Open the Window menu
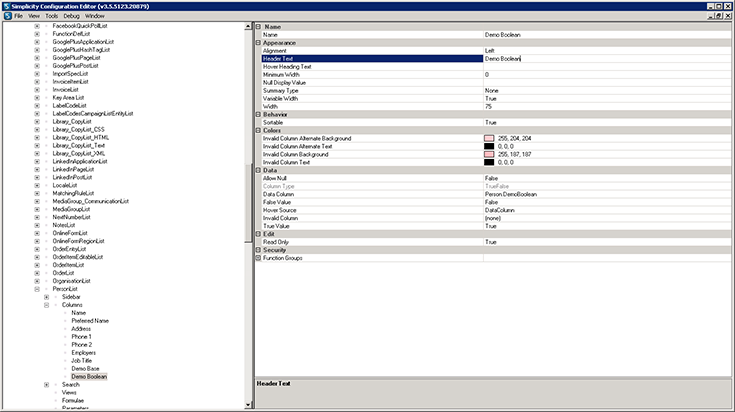 [95, 16]
